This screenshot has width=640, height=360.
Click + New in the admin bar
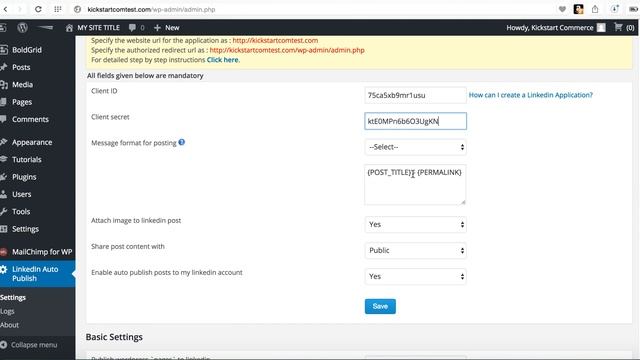[x=167, y=28]
